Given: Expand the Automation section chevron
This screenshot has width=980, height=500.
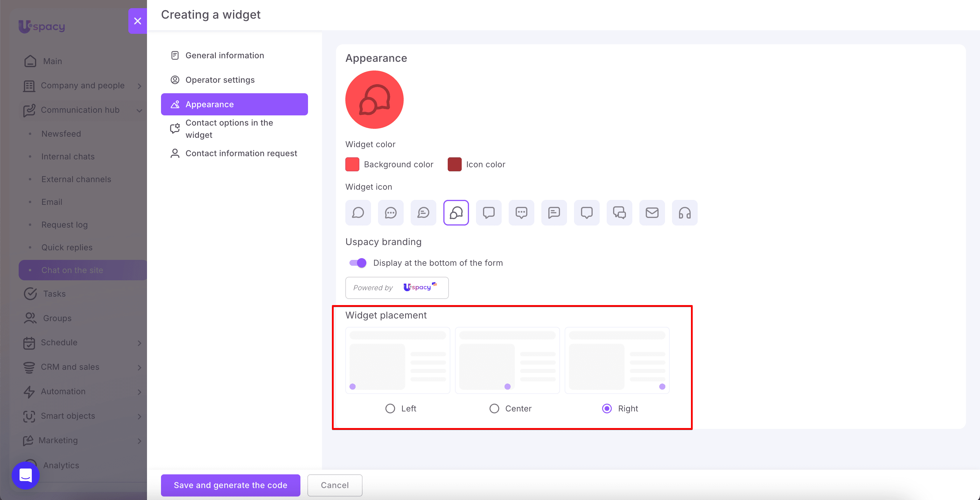Looking at the screenshot, I should pos(140,392).
